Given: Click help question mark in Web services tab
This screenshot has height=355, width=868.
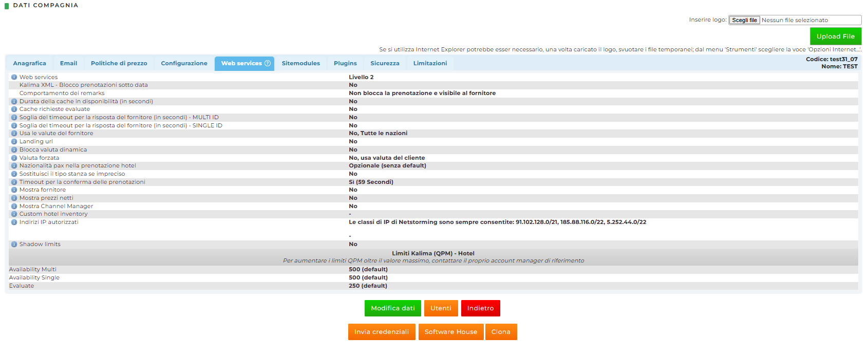Looking at the screenshot, I should (268, 63).
